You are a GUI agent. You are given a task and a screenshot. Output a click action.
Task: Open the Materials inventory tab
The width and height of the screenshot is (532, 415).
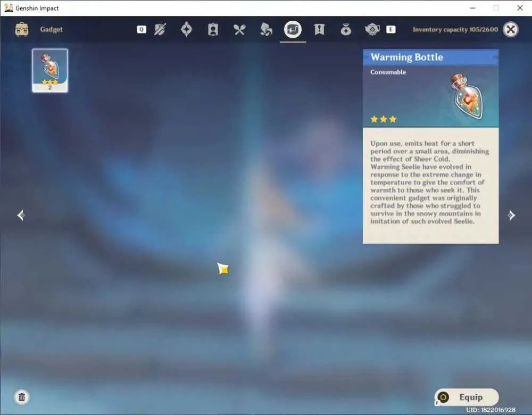coord(266,29)
